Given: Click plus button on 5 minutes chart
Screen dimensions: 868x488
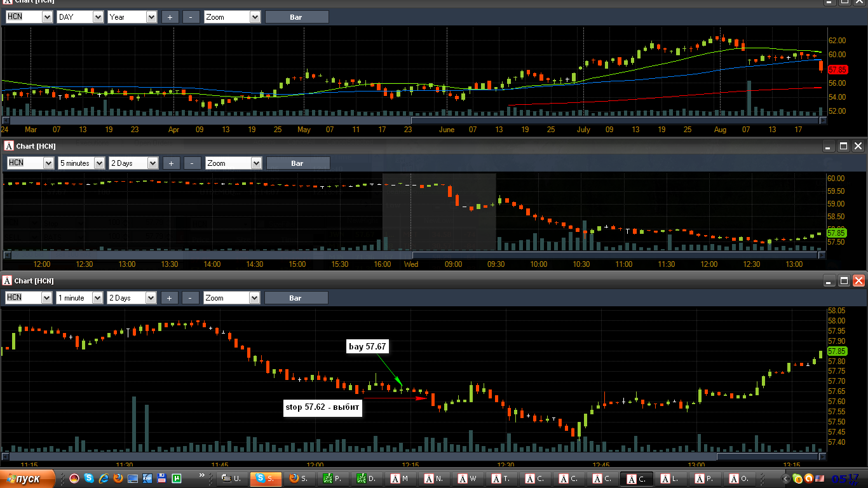Looking at the screenshot, I should tap(171, 163).
